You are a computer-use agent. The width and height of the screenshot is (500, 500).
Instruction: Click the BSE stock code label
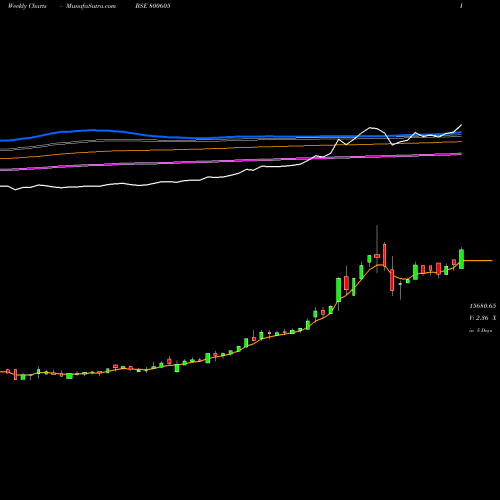[x=153, y=6]
